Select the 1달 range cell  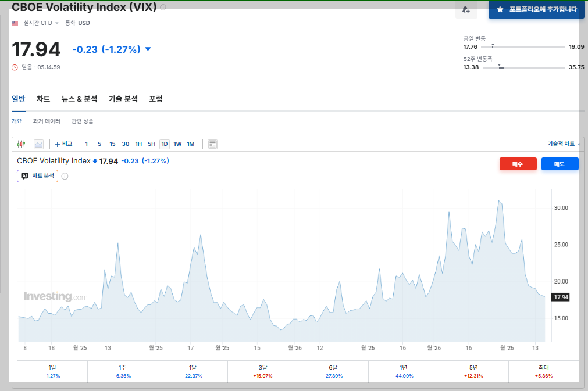(x=193, y=371)
